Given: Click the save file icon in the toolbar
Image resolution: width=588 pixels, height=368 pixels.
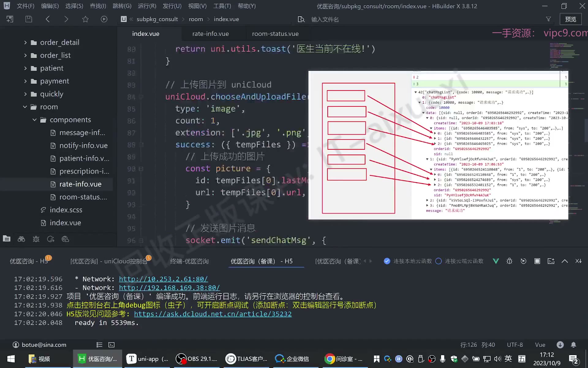Looking at the screenshot, I should (x=28, y=19).
